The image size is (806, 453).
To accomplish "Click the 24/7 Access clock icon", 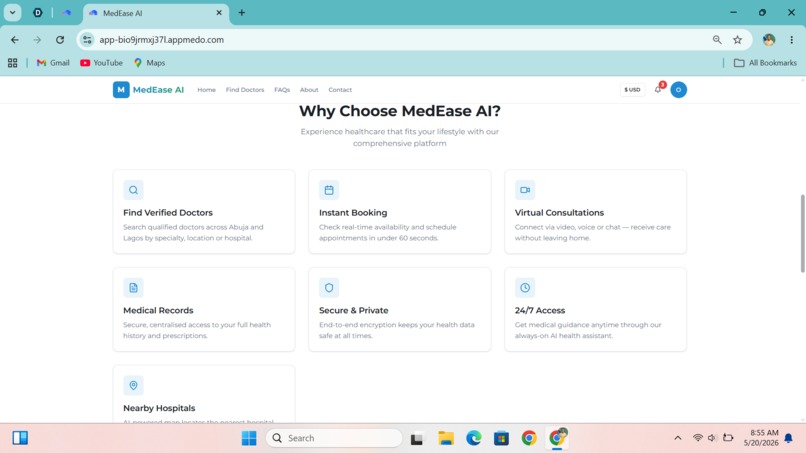I will [525, 287].
